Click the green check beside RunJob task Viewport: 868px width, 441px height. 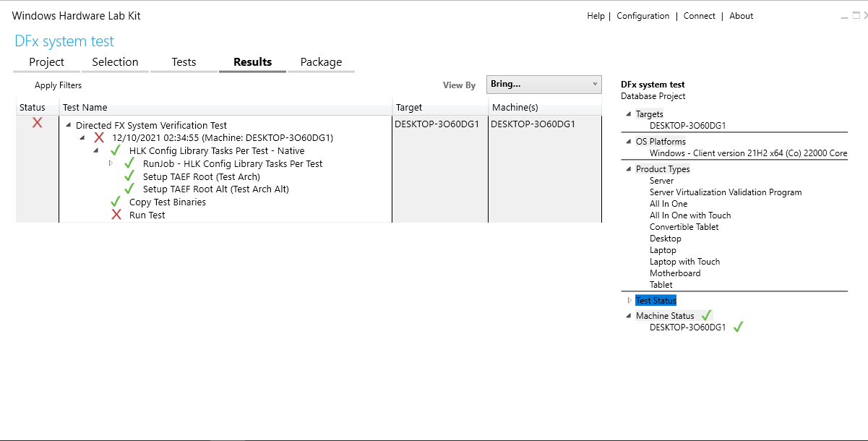[129, 163]
